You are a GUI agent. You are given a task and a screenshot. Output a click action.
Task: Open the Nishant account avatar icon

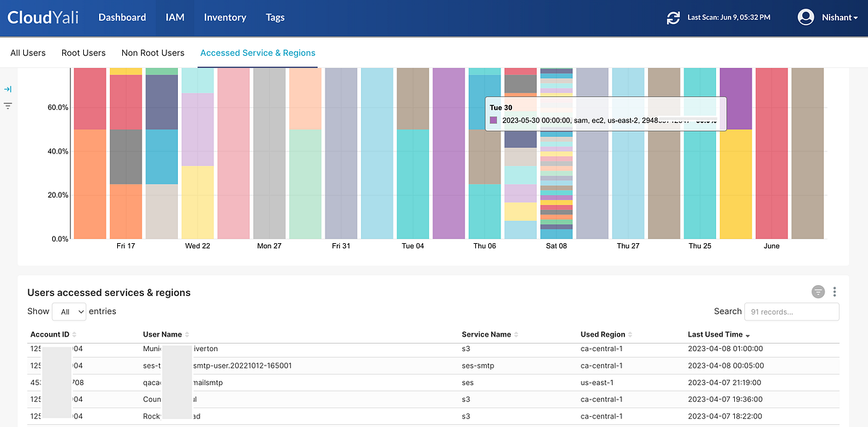(805, 17)
